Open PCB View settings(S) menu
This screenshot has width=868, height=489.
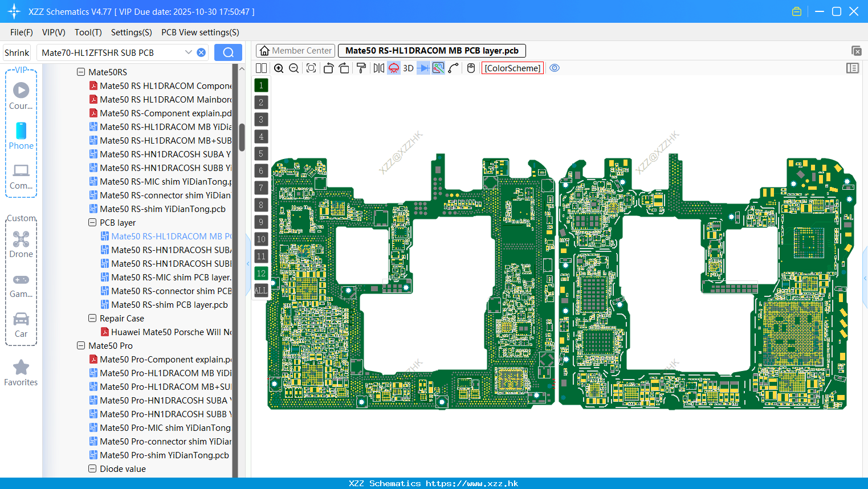coord(200,32)
